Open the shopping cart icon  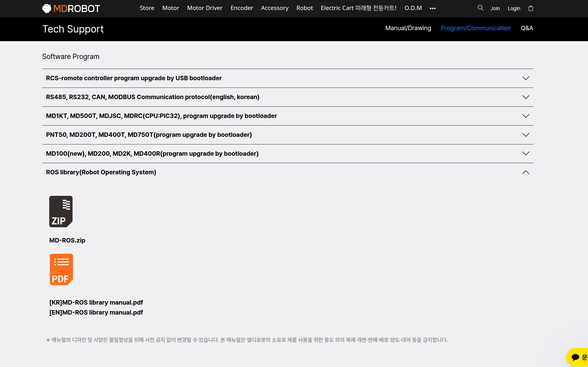click(531, 8)
